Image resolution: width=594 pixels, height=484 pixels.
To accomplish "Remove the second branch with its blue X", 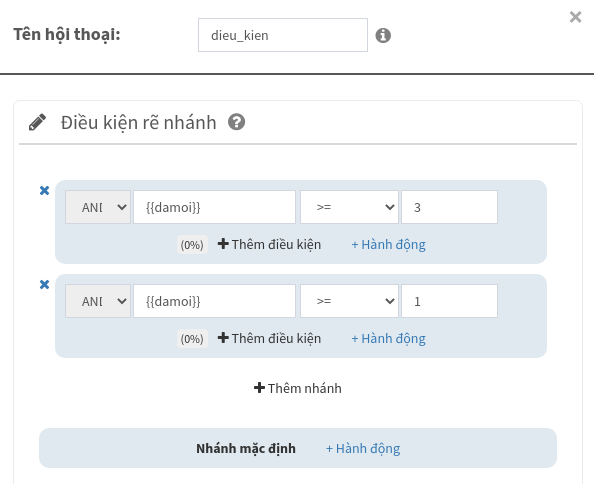I will pos(44,284).
